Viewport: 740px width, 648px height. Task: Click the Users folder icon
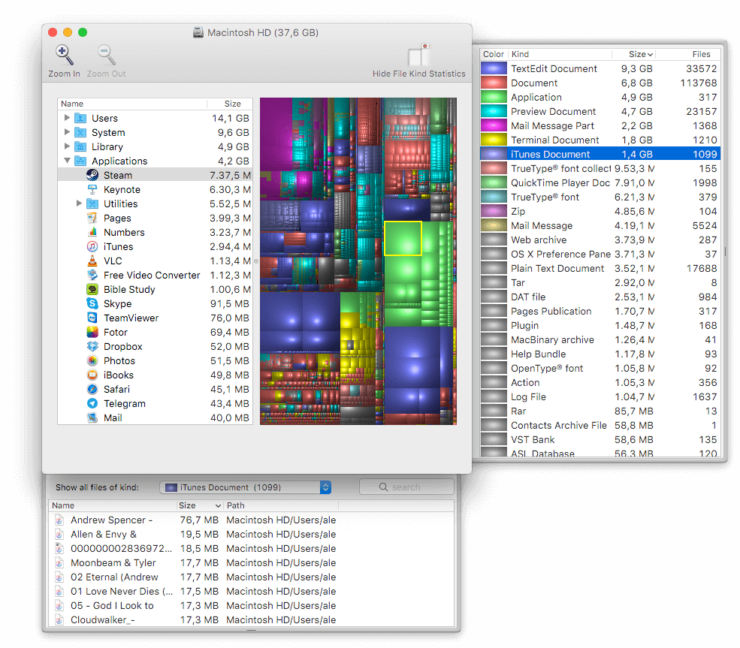click(x=81, y=118)
